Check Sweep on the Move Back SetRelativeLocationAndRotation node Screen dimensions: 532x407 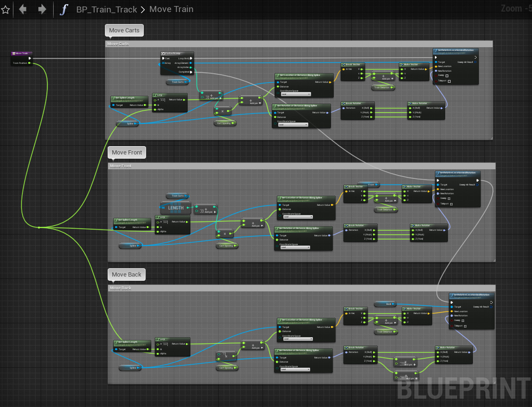click(x=463, y=321)
